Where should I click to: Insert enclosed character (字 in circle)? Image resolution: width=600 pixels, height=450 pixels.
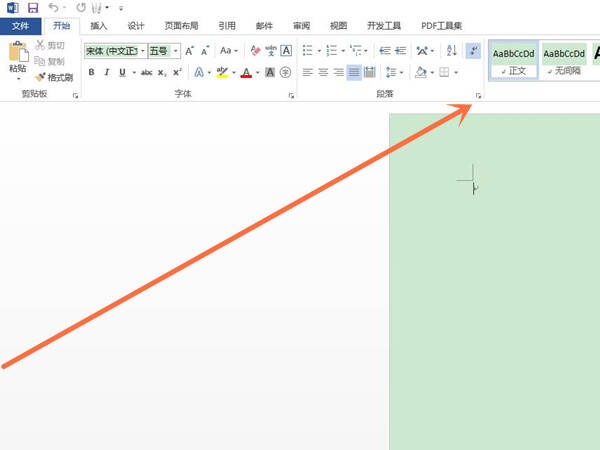click(x=285, y=72)
